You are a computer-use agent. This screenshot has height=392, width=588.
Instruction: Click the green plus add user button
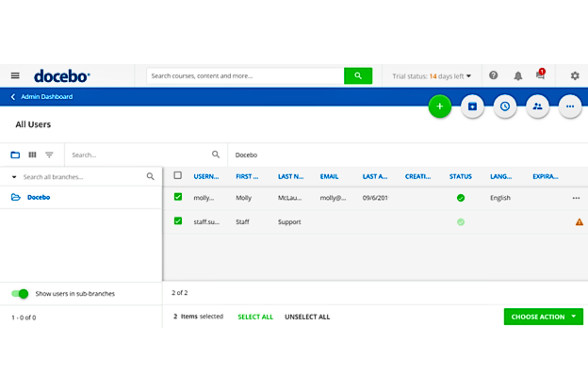[x=440, y=106]
